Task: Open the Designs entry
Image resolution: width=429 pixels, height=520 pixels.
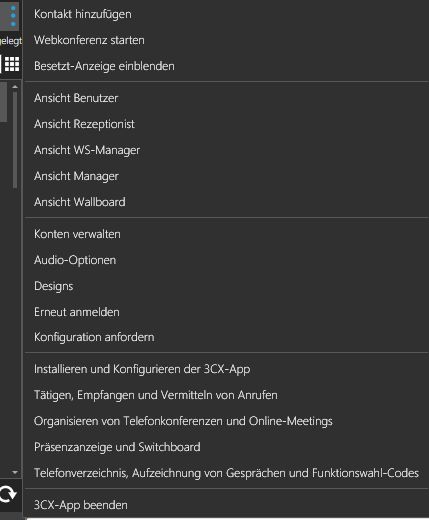Action: click(x=226, y=286)
